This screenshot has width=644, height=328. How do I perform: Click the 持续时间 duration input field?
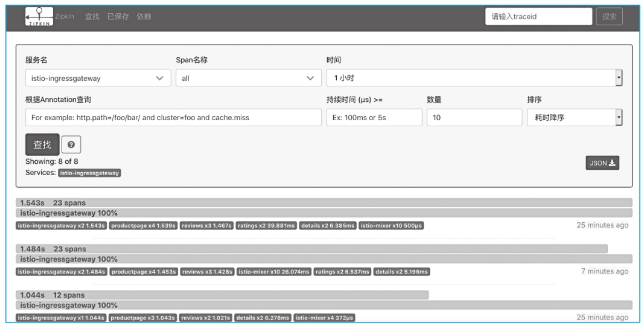pyautogui.click(x=374, y=118)
